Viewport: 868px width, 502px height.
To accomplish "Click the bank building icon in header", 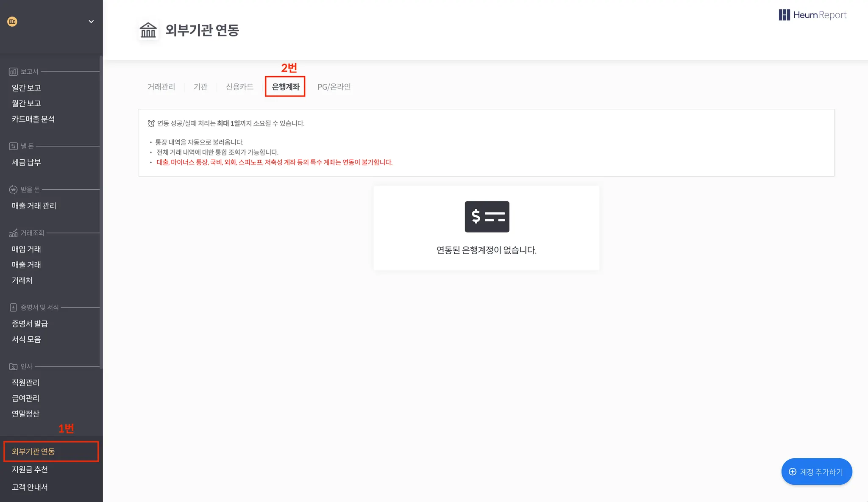I will click(x=148, y=30).
